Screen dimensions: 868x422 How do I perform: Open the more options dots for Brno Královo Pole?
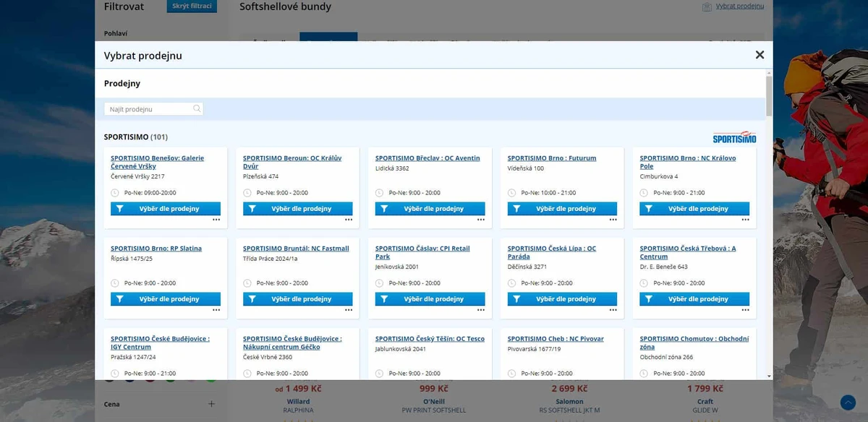tap(745, 220)
